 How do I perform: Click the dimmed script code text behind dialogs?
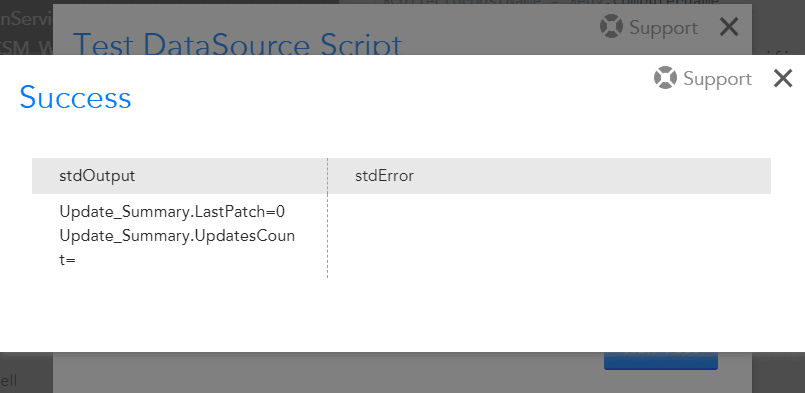tap(549, 3)
